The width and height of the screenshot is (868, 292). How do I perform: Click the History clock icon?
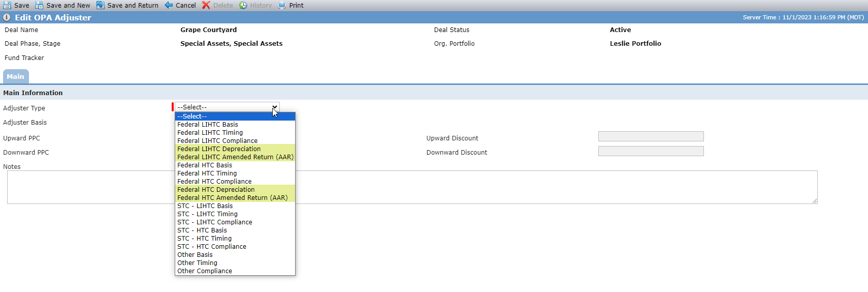(x=243, y=5)
